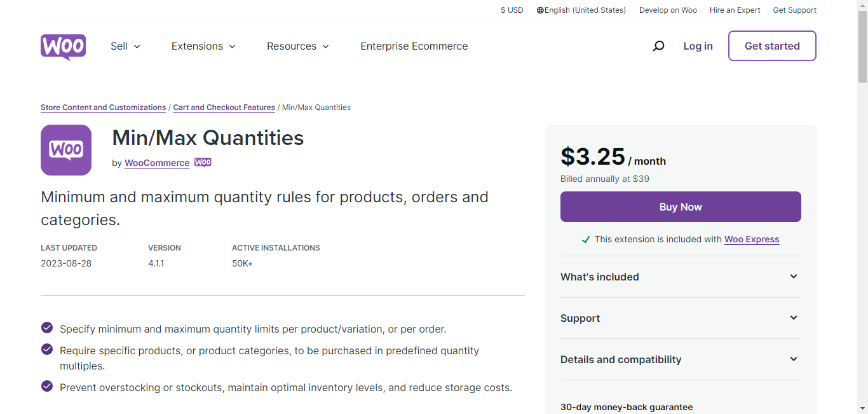868x414 pixels.
Task: Open the $ USD currency selector
Action: tap(512, 10)
